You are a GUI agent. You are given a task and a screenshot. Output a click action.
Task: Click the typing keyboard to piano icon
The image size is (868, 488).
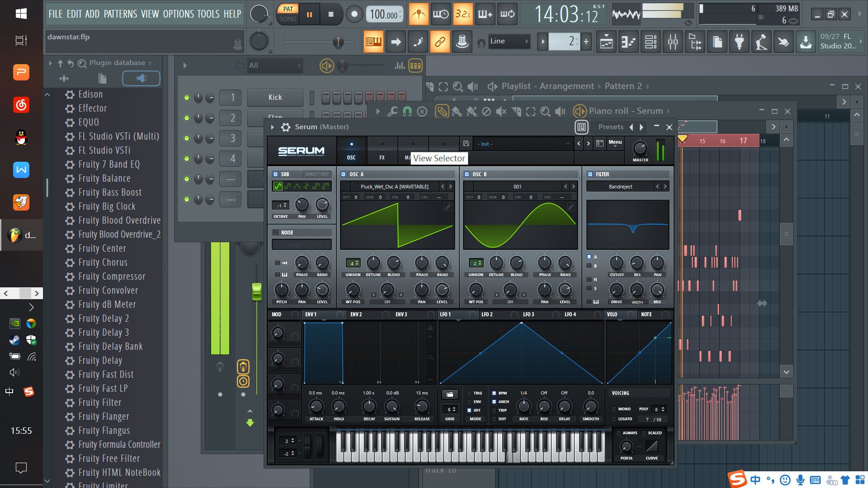(x=373, y=42)
